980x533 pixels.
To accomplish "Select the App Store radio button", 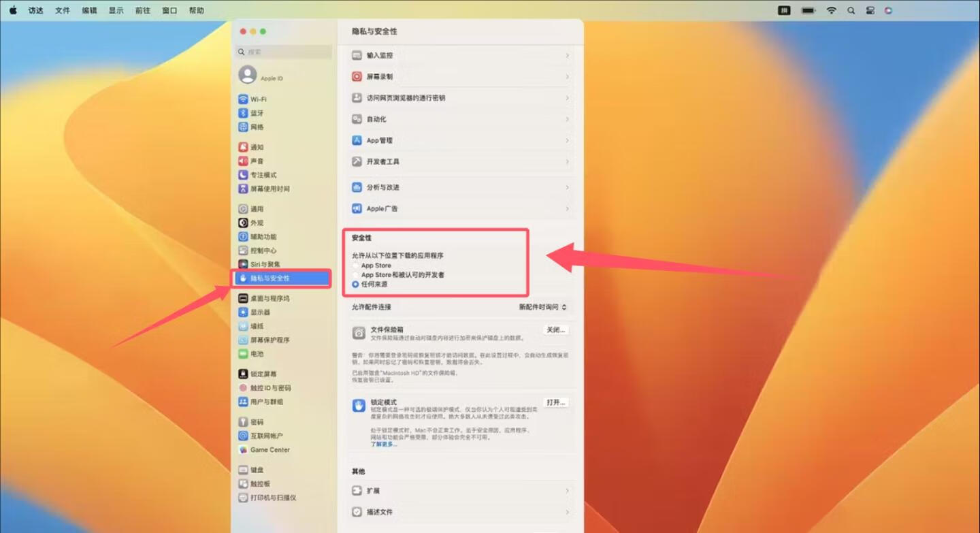I will click(x=356, y=265).
